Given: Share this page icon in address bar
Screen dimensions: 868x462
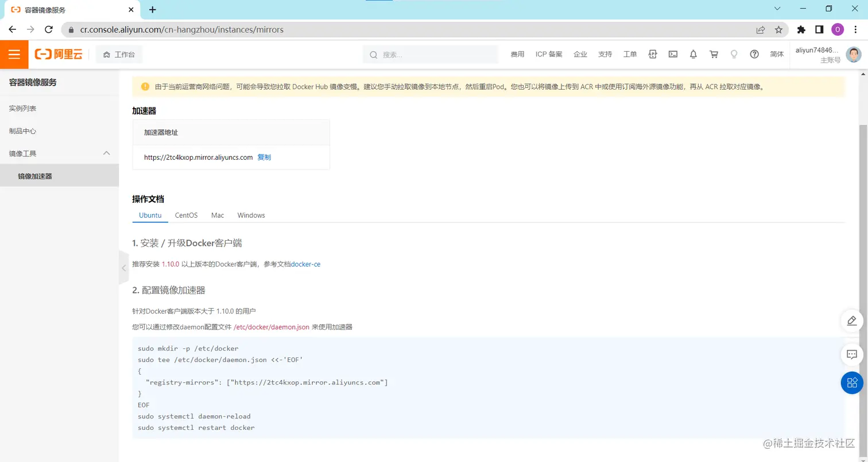Looking at the screenshot, I should (x=760, y=29).
